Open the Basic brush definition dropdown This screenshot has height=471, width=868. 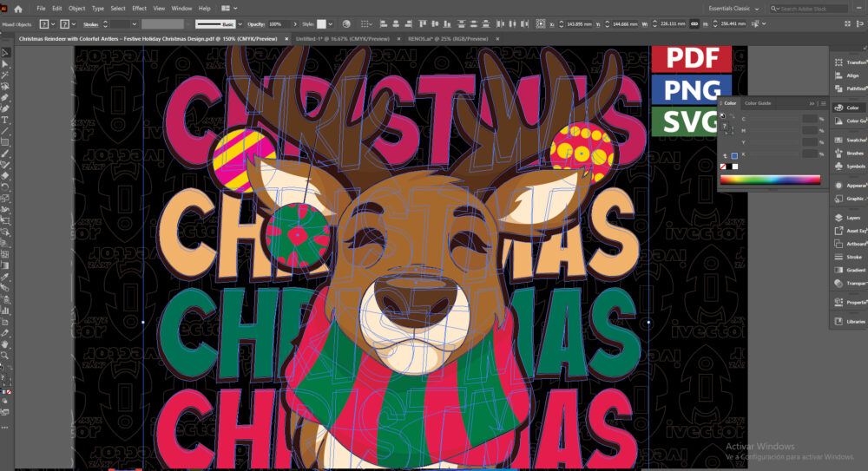point(240,24)
